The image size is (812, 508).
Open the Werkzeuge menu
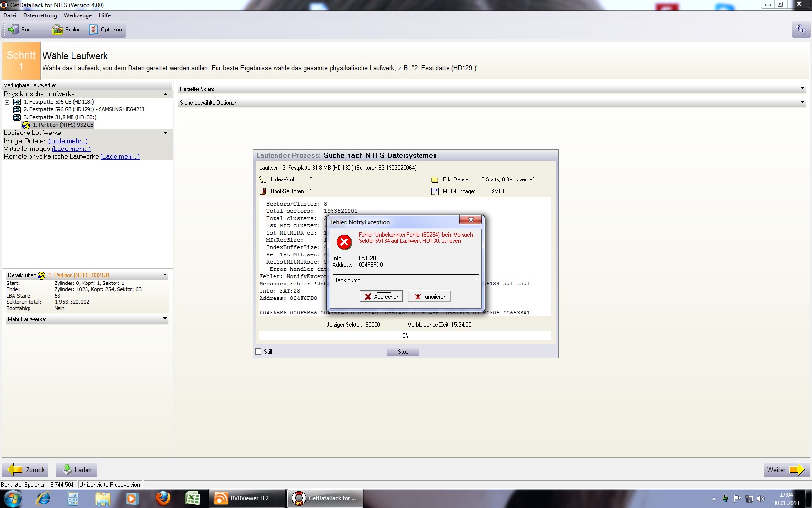pos(78,15)
